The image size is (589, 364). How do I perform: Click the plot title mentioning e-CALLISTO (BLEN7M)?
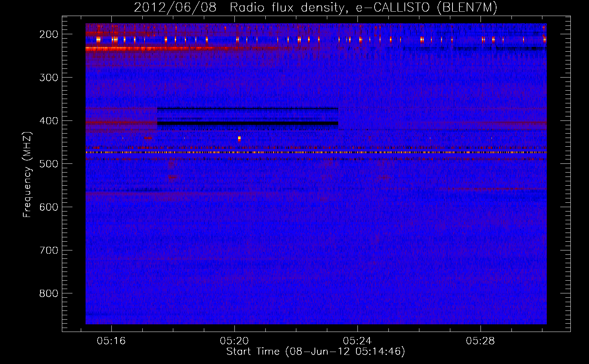click(315, 7)
